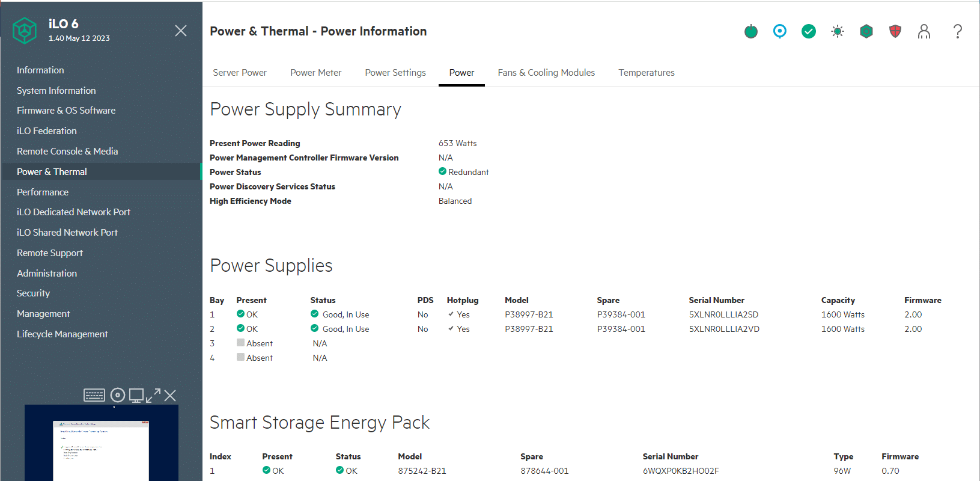The width and height of the screenshot is (980, 481).
Task: Open the user account icon
Action: [x=924, y=31]
